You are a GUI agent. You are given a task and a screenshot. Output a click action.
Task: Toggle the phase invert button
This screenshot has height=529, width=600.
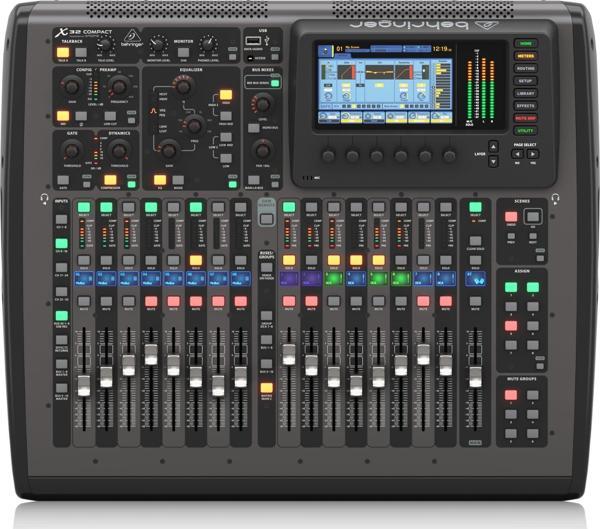pyautogui.click(x=81, y=116)
